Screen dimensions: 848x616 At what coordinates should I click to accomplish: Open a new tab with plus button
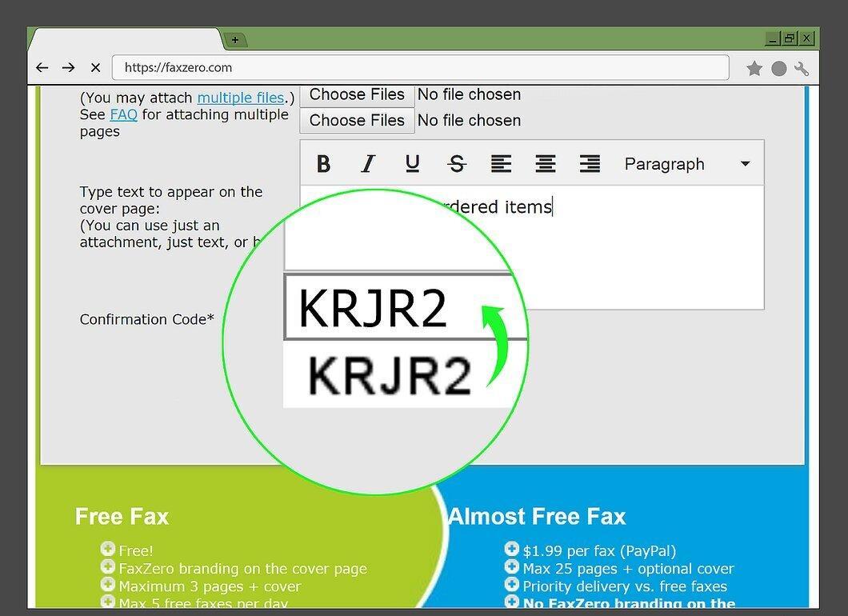coord(234,39)
